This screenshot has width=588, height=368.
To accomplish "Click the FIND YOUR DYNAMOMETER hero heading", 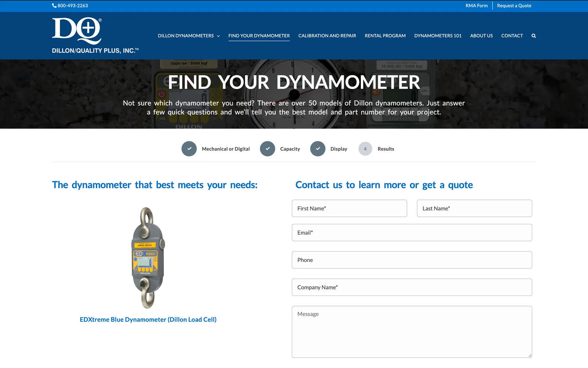I will tap(294, 82).
